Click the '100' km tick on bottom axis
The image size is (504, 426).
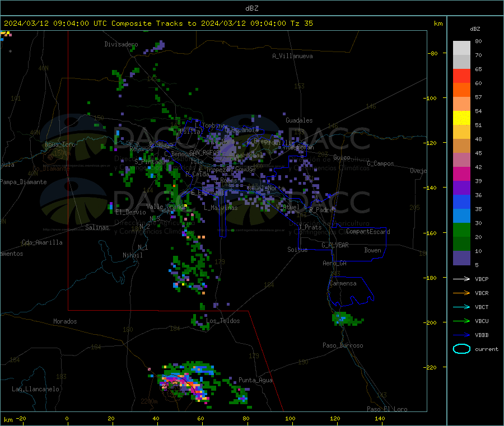[290, 418]
